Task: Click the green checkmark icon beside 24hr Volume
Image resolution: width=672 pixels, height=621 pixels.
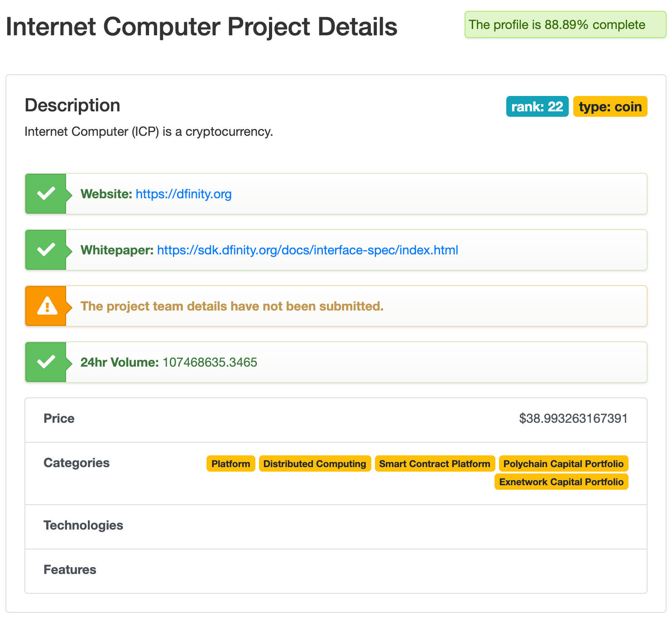Action: 46,362
